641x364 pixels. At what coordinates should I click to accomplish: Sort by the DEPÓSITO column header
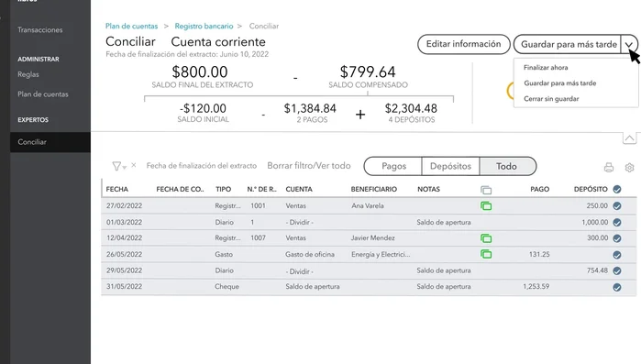[591, 189]
